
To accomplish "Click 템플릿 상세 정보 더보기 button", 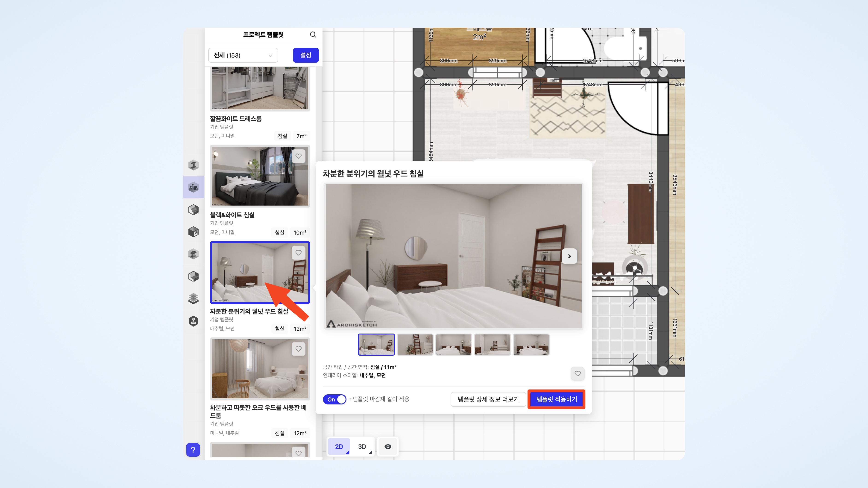I will (x=488, y=399).
